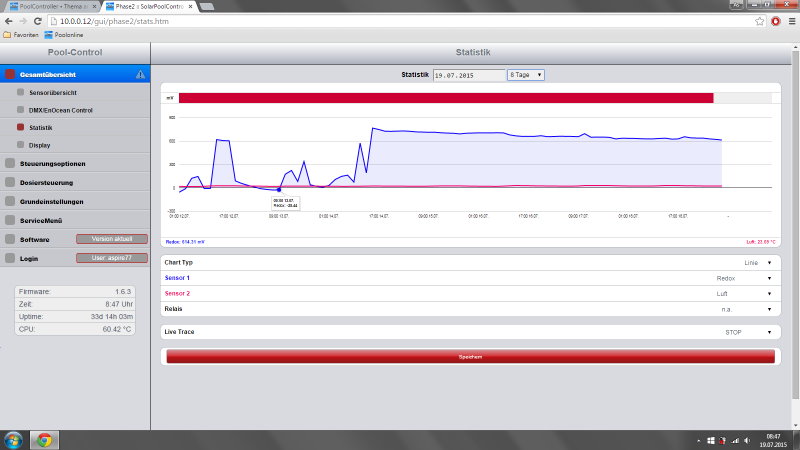
Task: Click the Login sidebar entry
Action: pos(29,259)
